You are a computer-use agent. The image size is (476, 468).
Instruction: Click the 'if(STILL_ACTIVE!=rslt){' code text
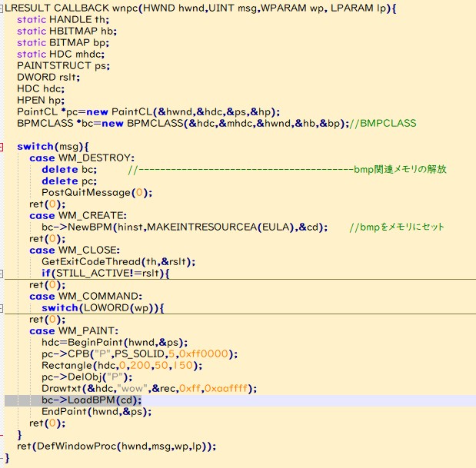coord(105,274)
